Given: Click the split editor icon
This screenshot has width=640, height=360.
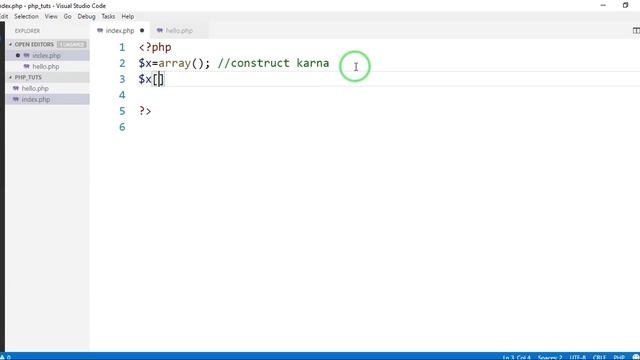Looking at the screenshot, I should tap(636, 31).
